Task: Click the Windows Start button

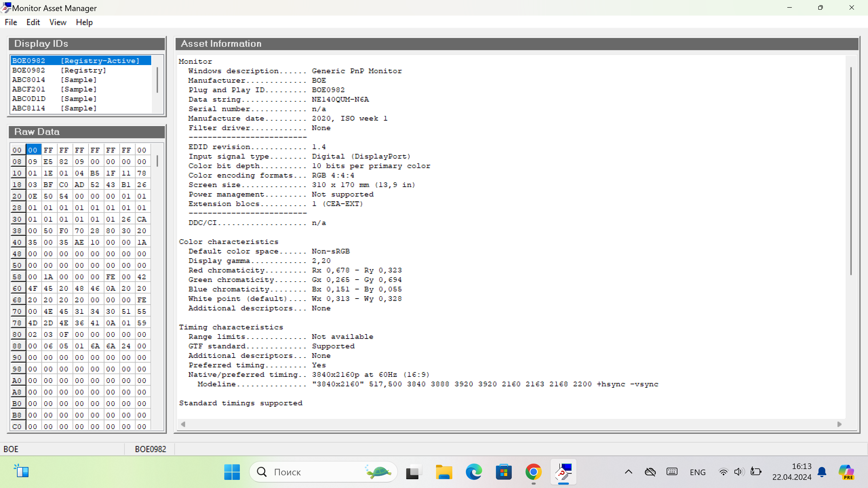Action: pos(232,472)
